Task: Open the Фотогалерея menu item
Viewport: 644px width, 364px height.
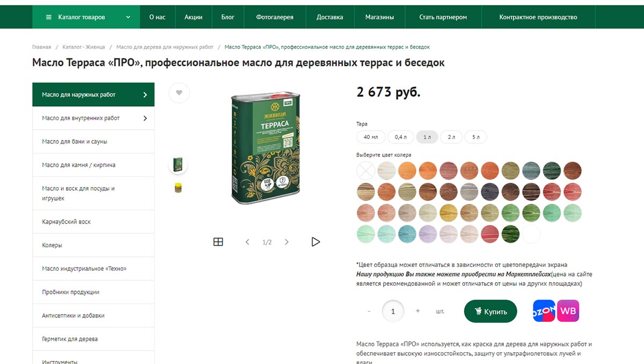Action: click(275, 17)
